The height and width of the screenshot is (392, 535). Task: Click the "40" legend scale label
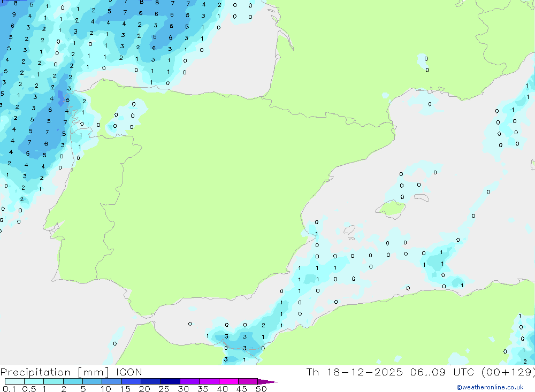point(223,389)
